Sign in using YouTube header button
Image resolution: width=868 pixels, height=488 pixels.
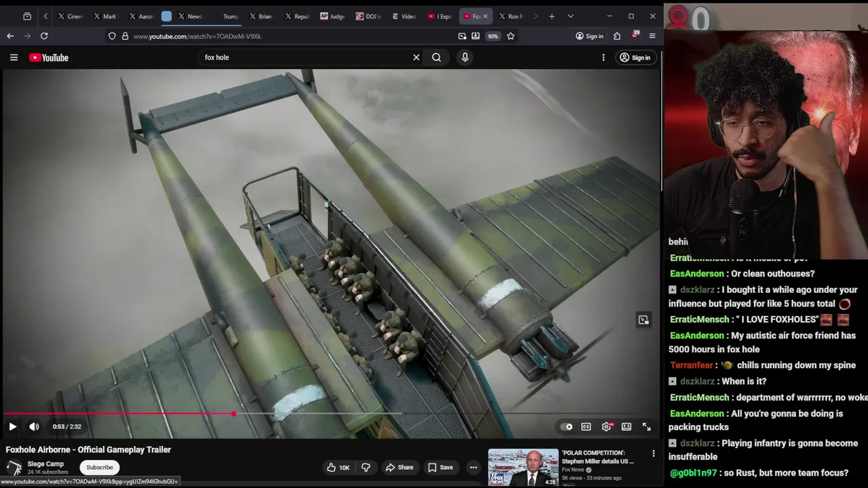coord(635,58)
